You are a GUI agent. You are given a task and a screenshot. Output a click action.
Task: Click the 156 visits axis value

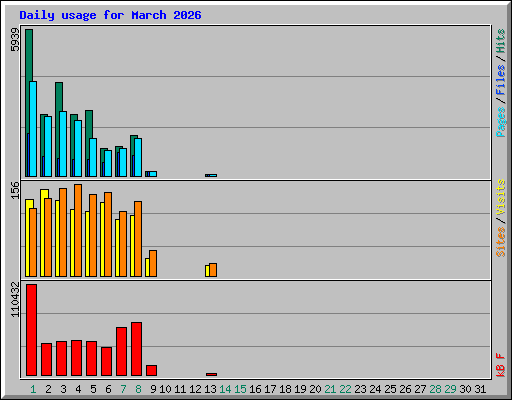[x=15, y=190]
